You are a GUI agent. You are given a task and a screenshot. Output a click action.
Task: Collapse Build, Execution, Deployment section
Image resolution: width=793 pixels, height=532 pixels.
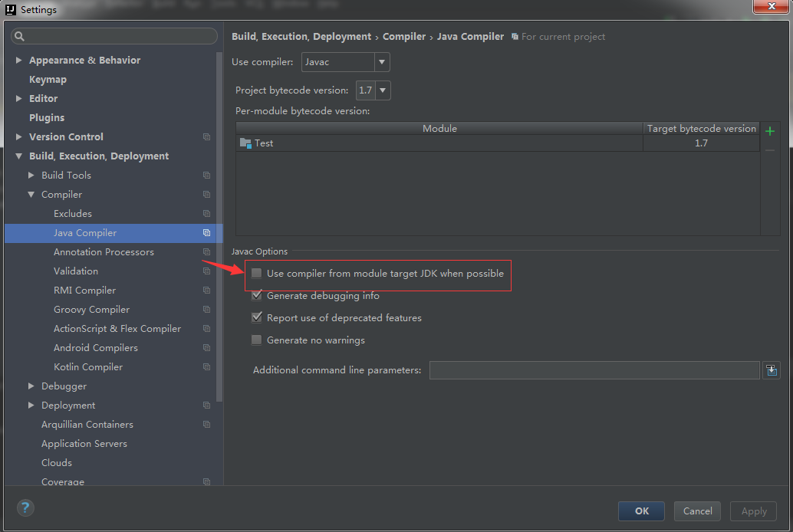(18, 156)
